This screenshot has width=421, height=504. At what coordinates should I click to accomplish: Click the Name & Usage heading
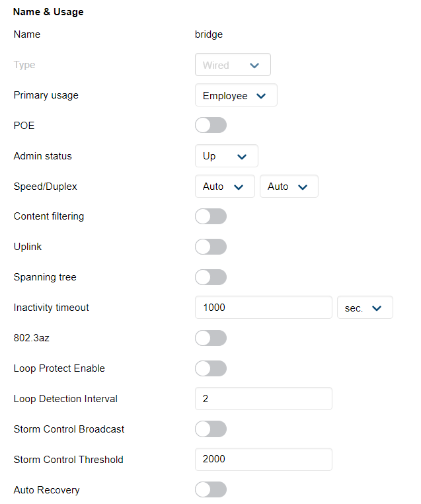48,12
